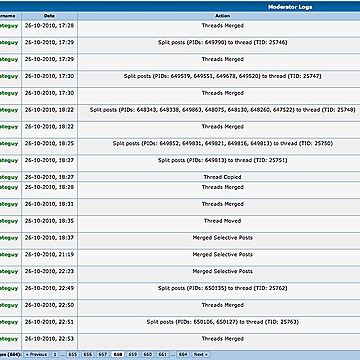Open page 655 of moderator logs

(x=72, y=354)
